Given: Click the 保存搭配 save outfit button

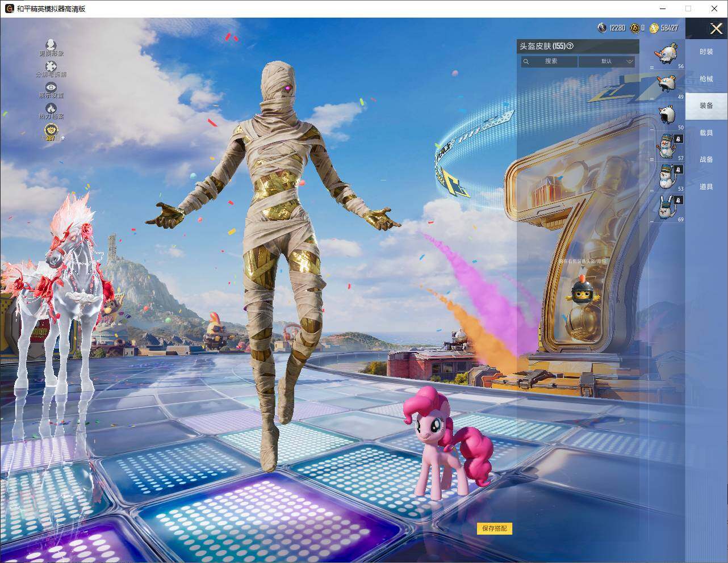Looking at the screenshot, I should coord(495,528).
